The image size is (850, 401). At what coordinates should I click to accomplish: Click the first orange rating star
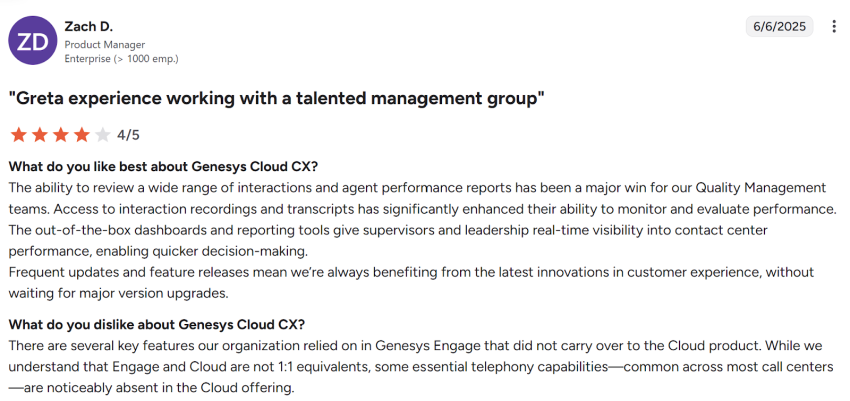click(18, 135)
